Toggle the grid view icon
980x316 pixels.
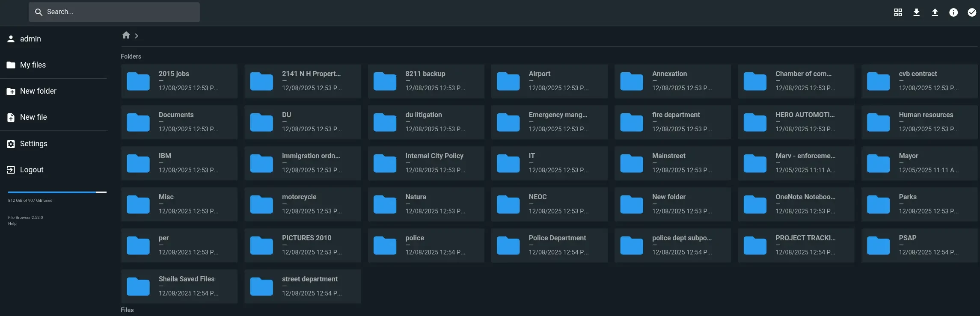pyautogui.click(x=898, y=12)
